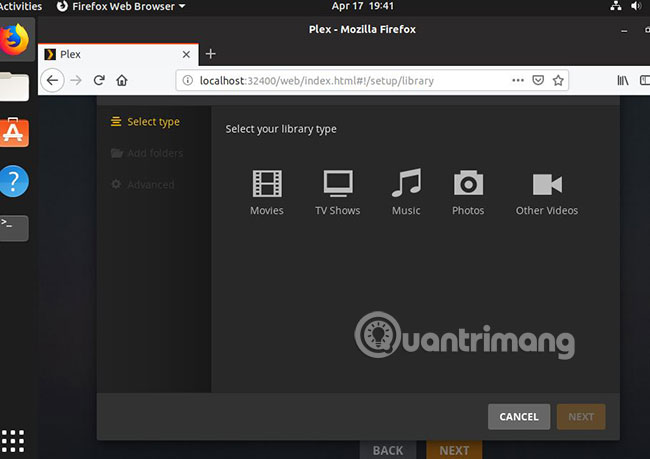Open page actions three-dot menu

[518, 80]
